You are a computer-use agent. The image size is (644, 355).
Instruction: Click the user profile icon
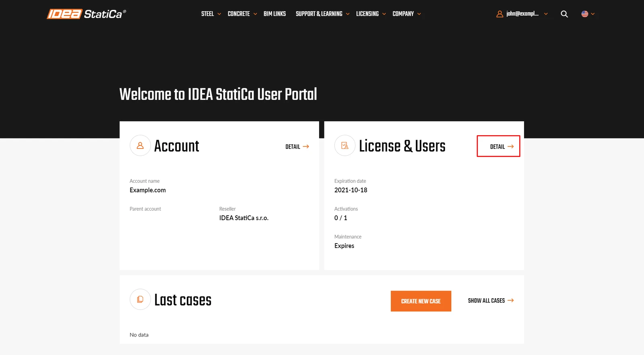tap(500, 14)
